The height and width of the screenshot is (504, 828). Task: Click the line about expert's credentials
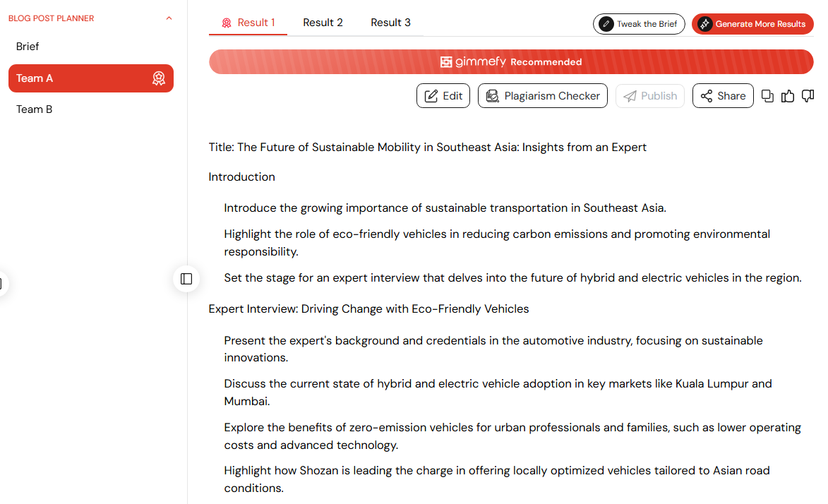pyautogui.click(x=493, y=349)
